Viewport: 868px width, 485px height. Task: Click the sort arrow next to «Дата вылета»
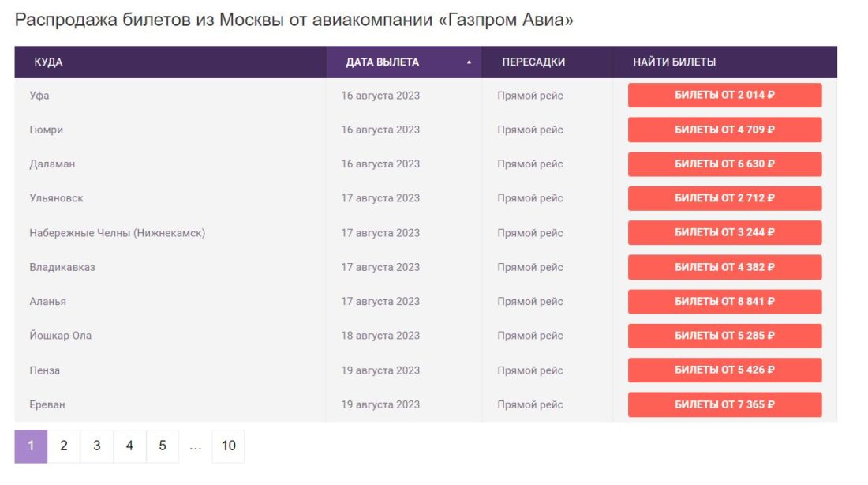(470, 60)
